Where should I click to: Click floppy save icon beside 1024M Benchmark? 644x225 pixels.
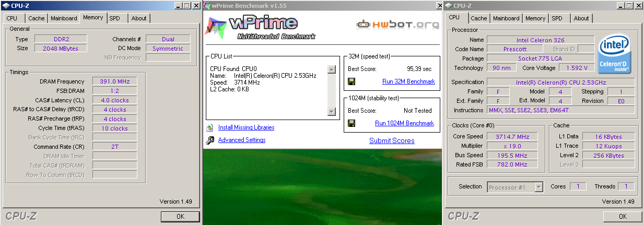pyautogui.click(x=352, y=123)
